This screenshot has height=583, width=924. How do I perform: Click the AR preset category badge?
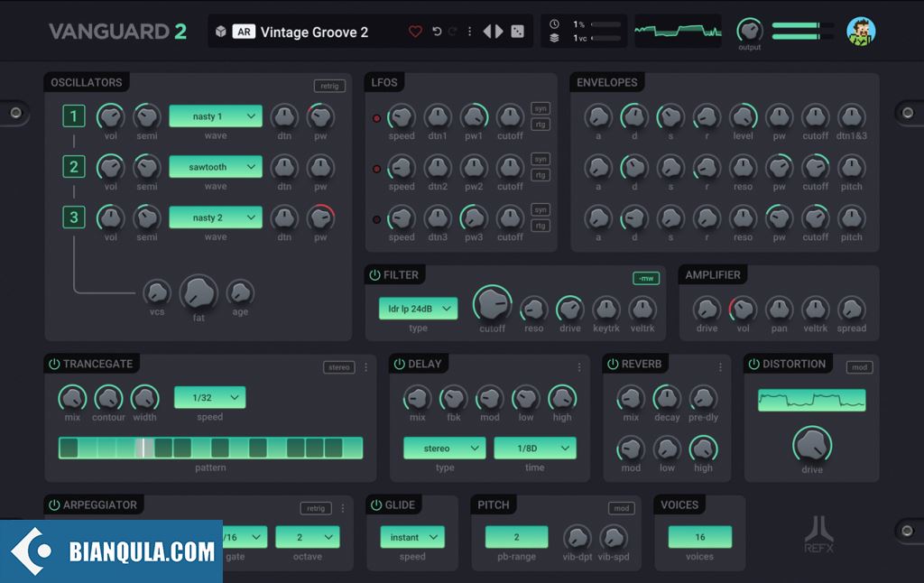[244, 32]
